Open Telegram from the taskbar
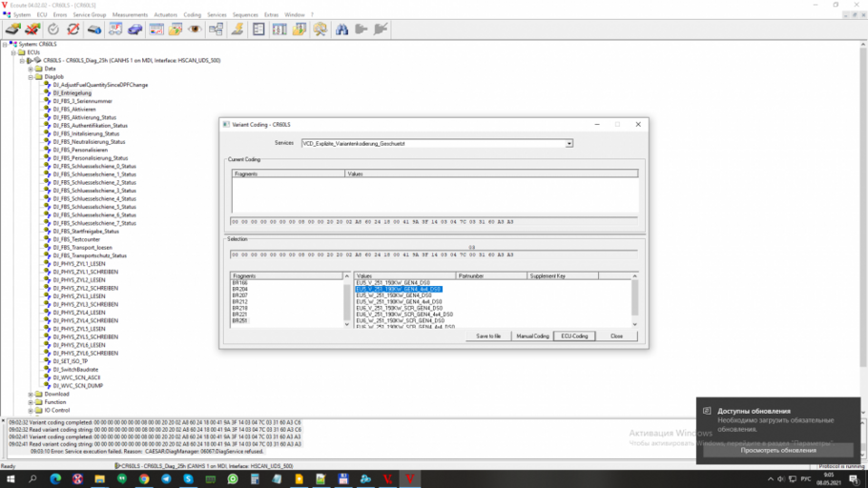Viewport: 868px width, 488px height. (166, 479)
